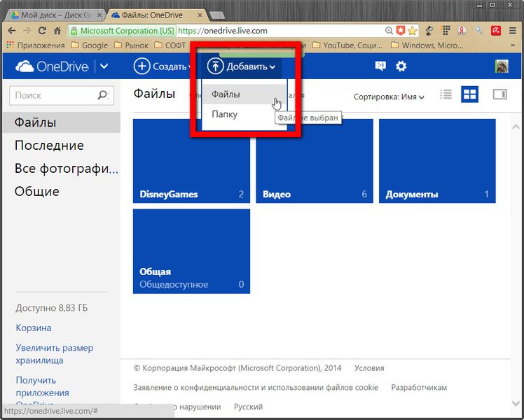Open Последние in the sidebar

[49, 146]
